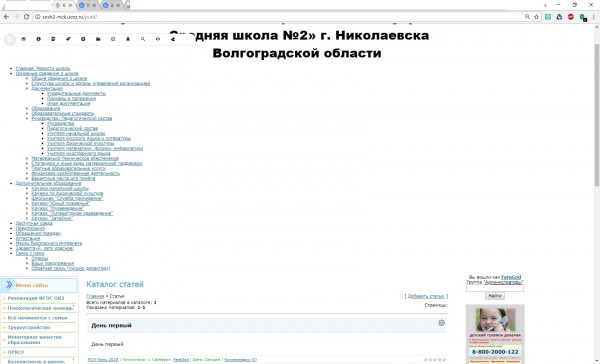Open the Платные образовательные услуги link
The width and height of the screenshot is (600, 364).
click(68, 168)
